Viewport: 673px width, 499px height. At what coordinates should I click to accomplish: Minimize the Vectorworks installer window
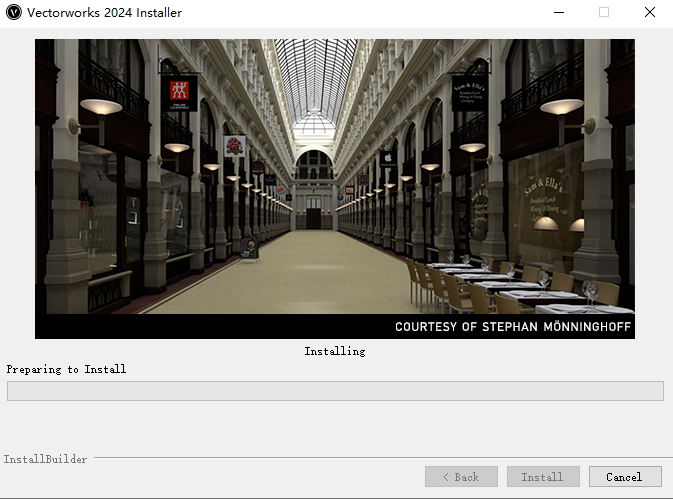click(x=559, y=12)
